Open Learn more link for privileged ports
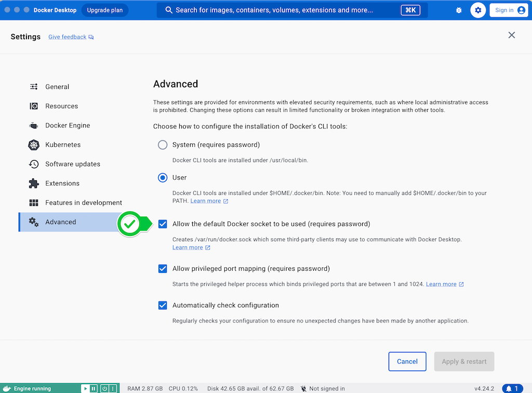Viewport: 532px width, 393px height. 441,284
